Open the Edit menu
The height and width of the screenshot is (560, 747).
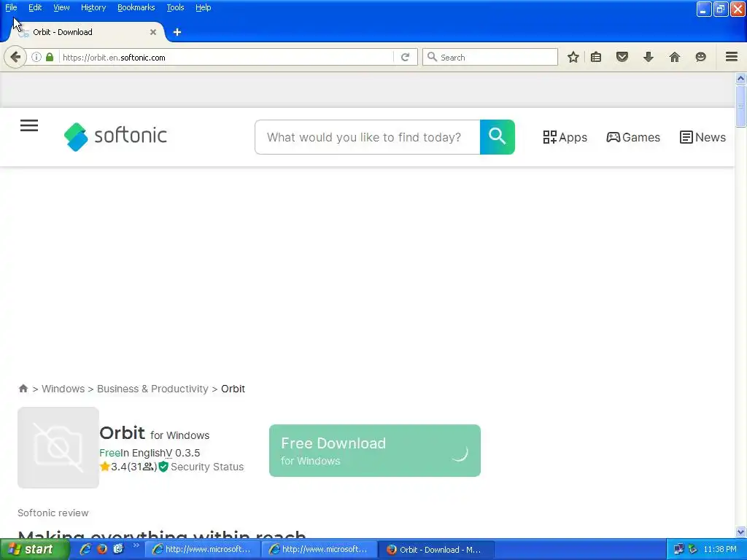tap(35, 7)
